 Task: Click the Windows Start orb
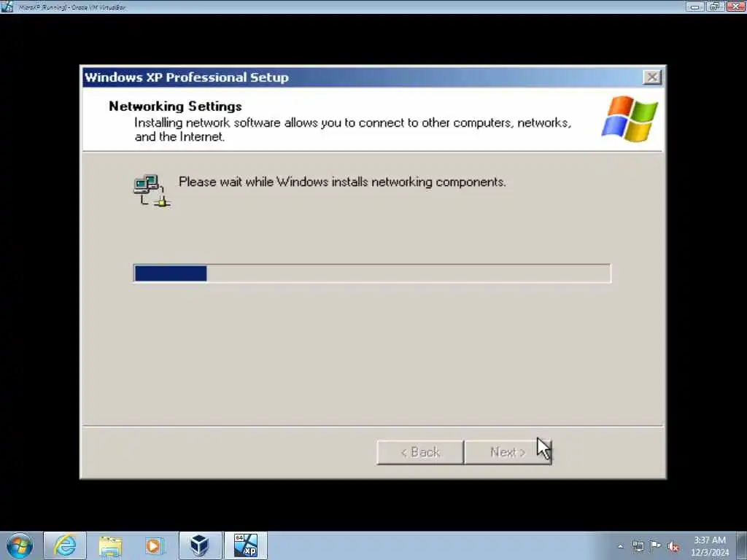20,545
